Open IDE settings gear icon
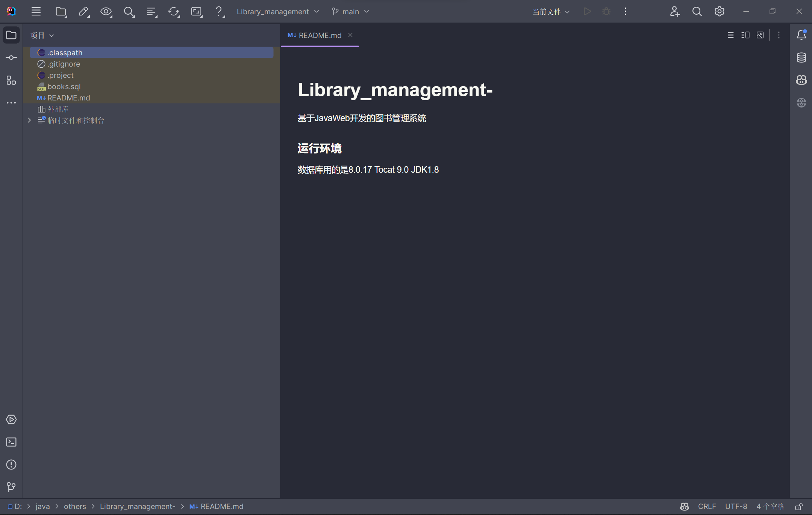The image size is (812, 515). coord(719,12)
